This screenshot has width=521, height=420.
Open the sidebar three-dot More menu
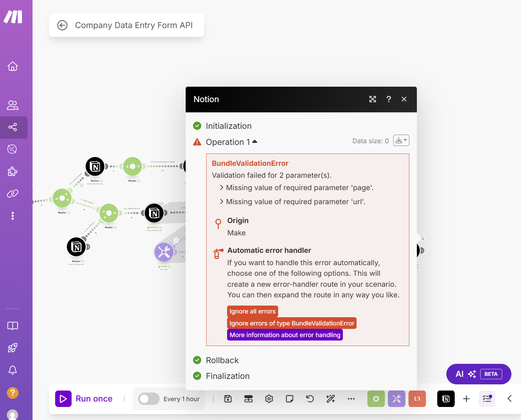[13, 216]
